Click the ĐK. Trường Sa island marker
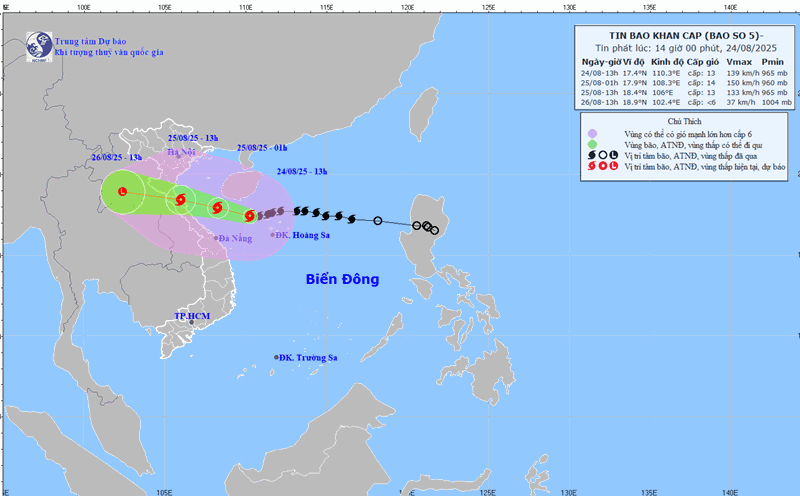Screen dimensions: 800x496 point(277,358)
